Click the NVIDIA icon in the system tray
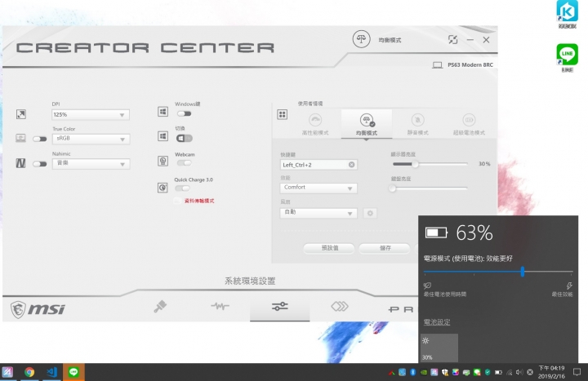 [424, 372]
